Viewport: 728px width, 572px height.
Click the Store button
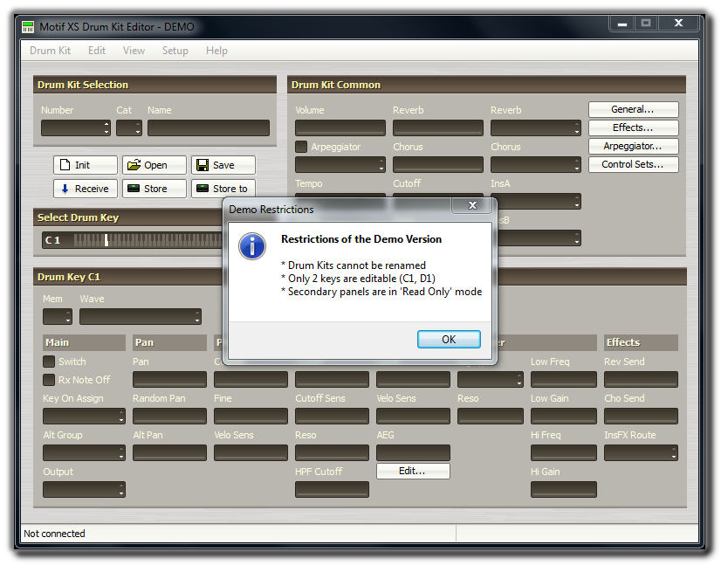[155, 189]
